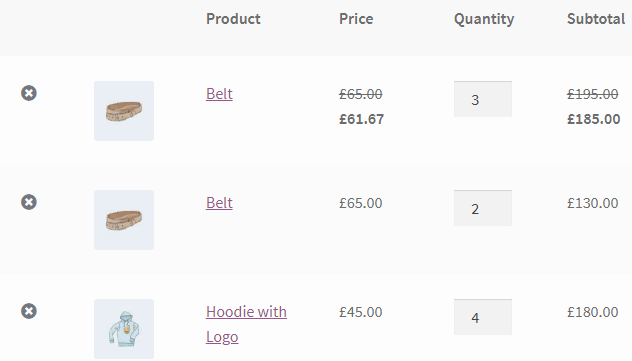Image resolution: width=632 pixels, height=361 pixels.
Task: Open the Hoodie with Logo thumbnail image
Action: coord(124,329)
